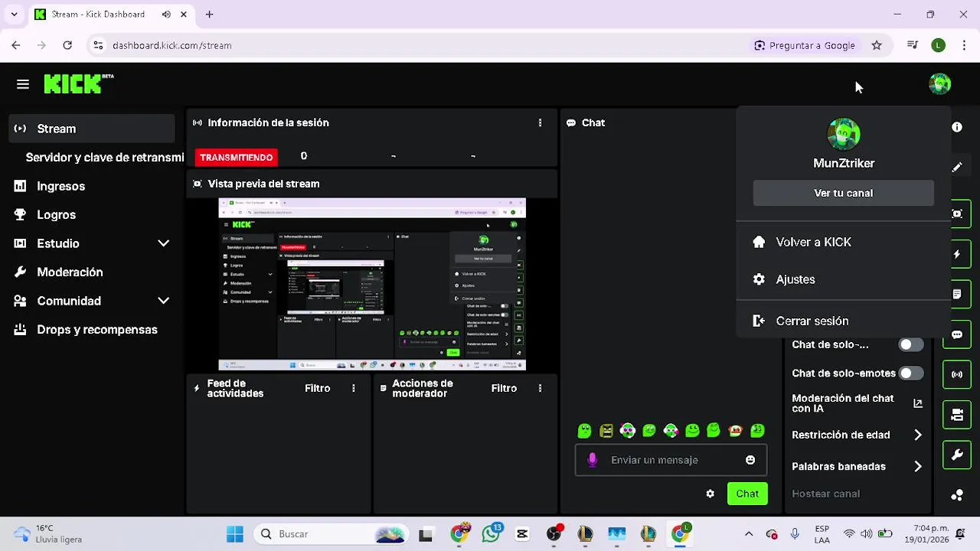Open Moderación in sidebar
This screenshot has width=980, height=551.
coord(58,272)
